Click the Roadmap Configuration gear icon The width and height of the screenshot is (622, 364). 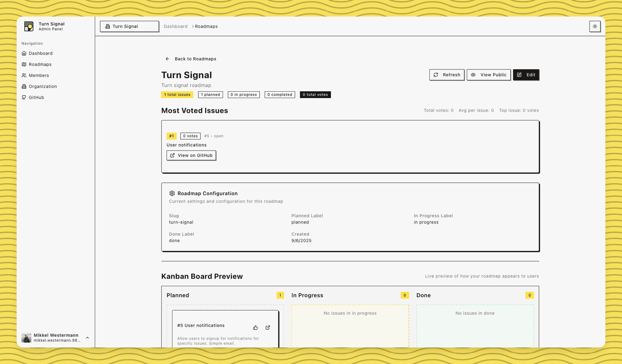[x=172, y=193]
